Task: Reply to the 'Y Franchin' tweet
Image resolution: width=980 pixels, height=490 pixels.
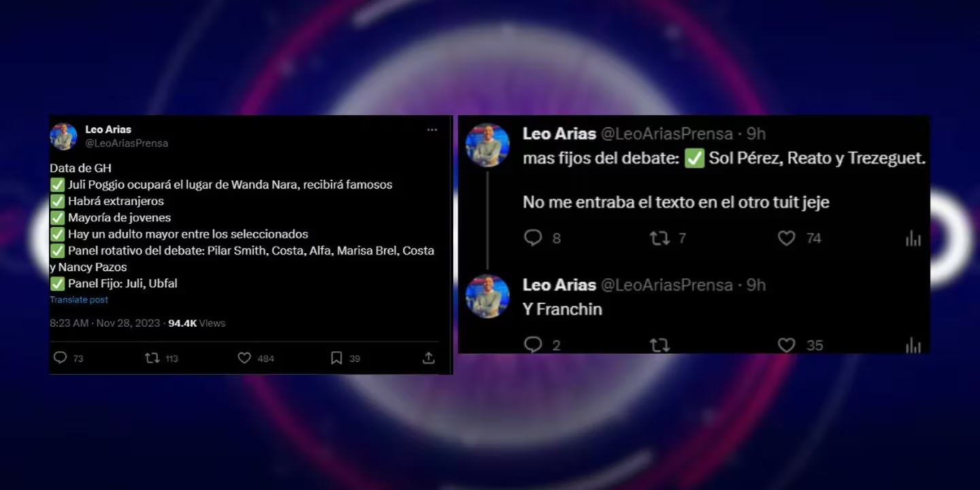Action: [x=533, y=345]
